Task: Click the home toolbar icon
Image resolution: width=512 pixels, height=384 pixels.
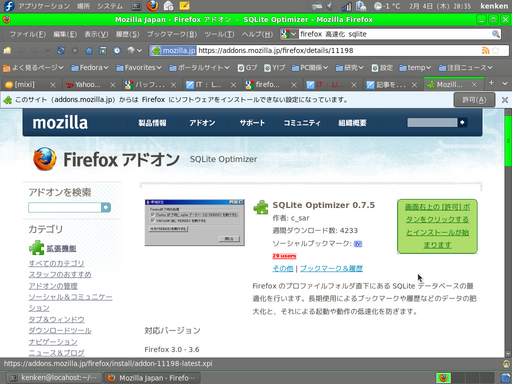Action: tap(89, 51)
